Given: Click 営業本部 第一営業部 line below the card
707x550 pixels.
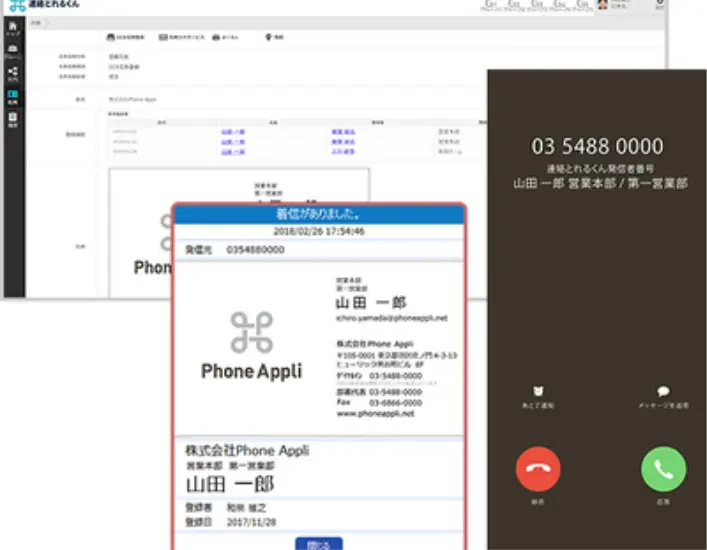Looking at the screenshot, I should click(230, 465).
